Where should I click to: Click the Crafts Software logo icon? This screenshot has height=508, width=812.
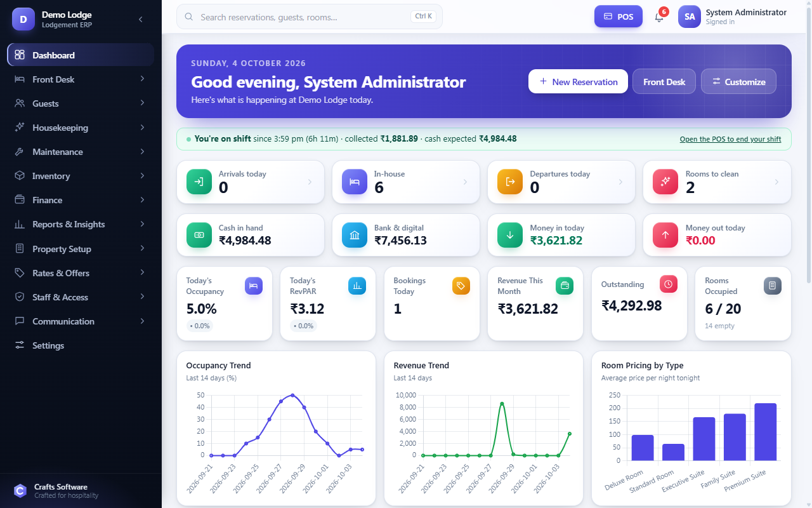pos(20,491)
